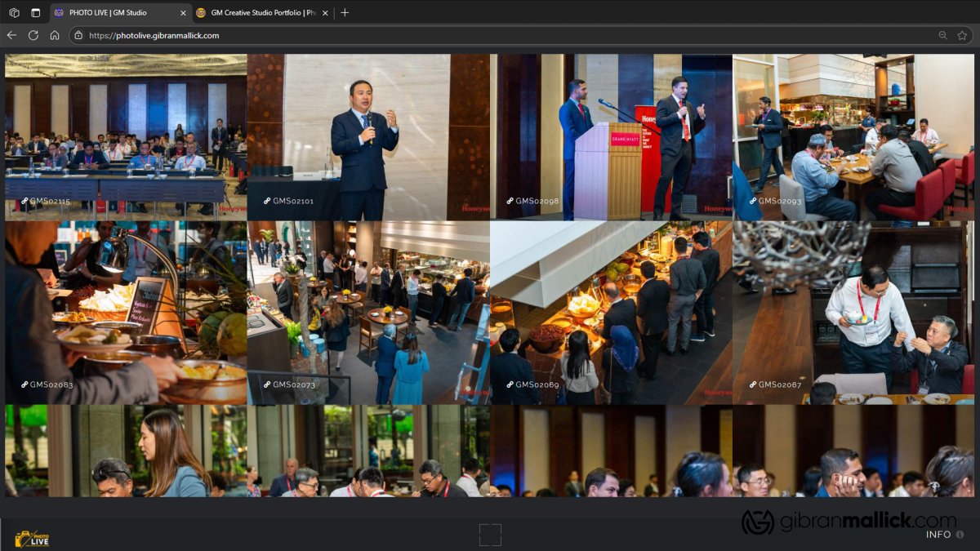The image size is (980, 551).
Task: Close the GM Creative Studio Portfolio tab
Action: click(x=325, y=12)
